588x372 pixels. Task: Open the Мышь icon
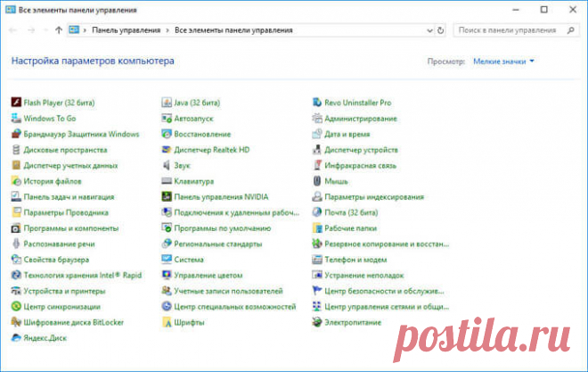pyautogui.click(x=317, y=181)
